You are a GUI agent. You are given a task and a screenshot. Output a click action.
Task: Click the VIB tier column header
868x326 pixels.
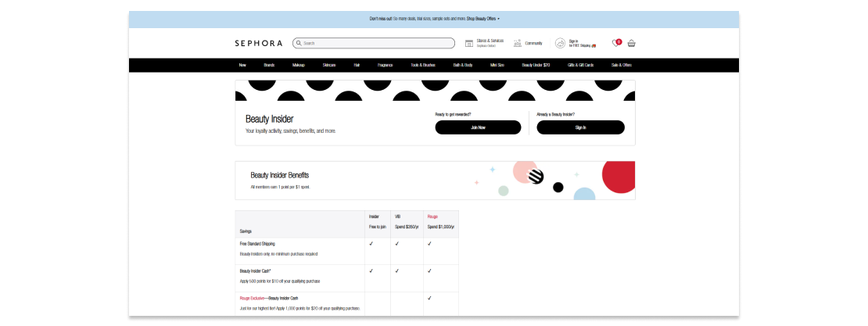click(397, 217)
